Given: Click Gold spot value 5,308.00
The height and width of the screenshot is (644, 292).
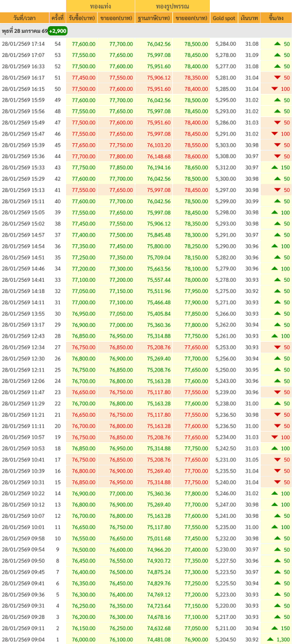Looking at the screenshot, I should pos(225,156).
